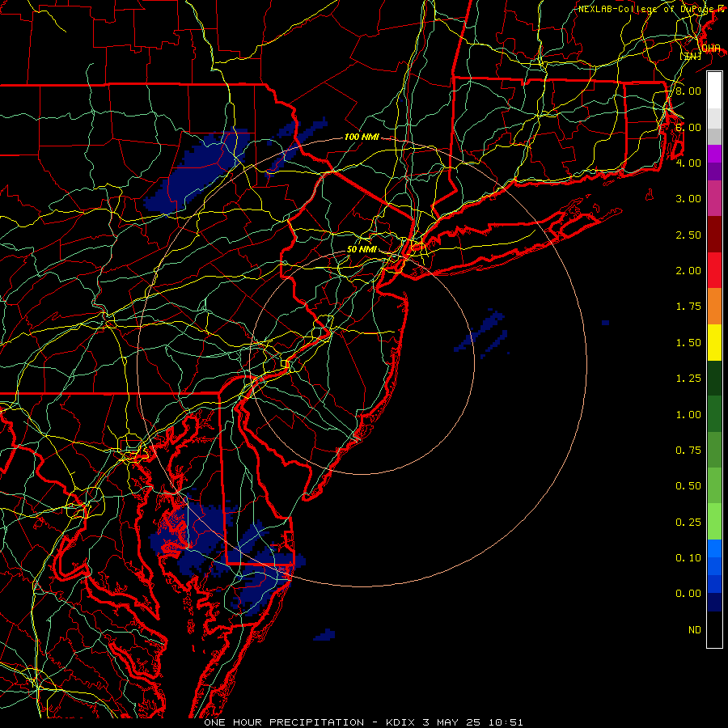Click the navy 0.00 legend swatch
This screenshot has height=728, width=728.
(x=714, y=603)
